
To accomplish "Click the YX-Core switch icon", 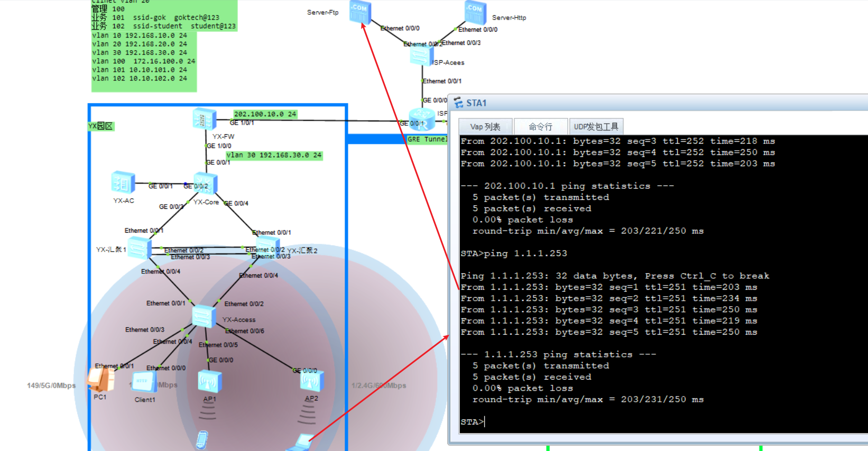I will pyautogui.click(x=206, y=183).
